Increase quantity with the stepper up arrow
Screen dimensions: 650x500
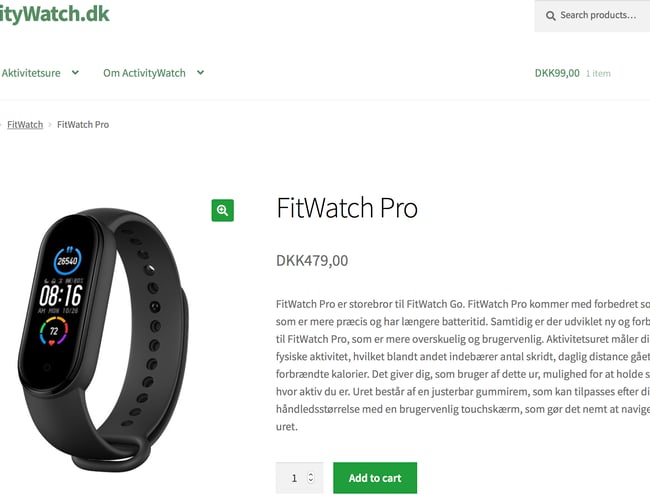[310, 474]
